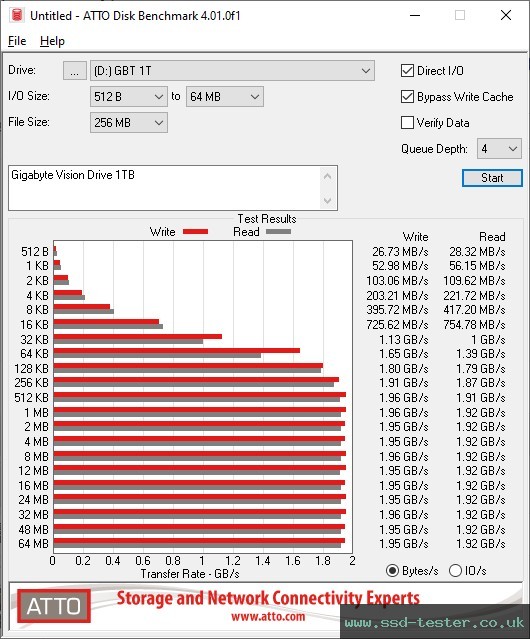530x639 pixels.
Task: Open the 256 MB File Size dropdown
Action: 129,123
